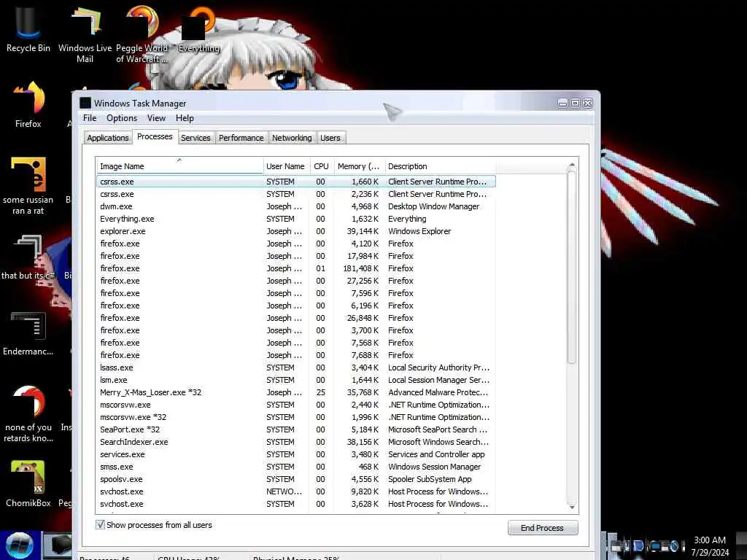Sort processes by Description column
Image resolution: width=747 pixels, height=560 pixels.
[440, 166]
